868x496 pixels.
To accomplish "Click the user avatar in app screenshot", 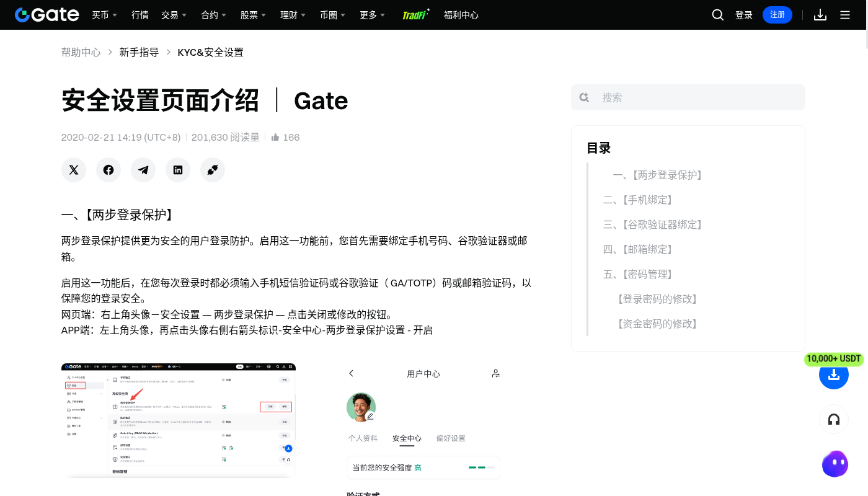I will pos(361,407).
